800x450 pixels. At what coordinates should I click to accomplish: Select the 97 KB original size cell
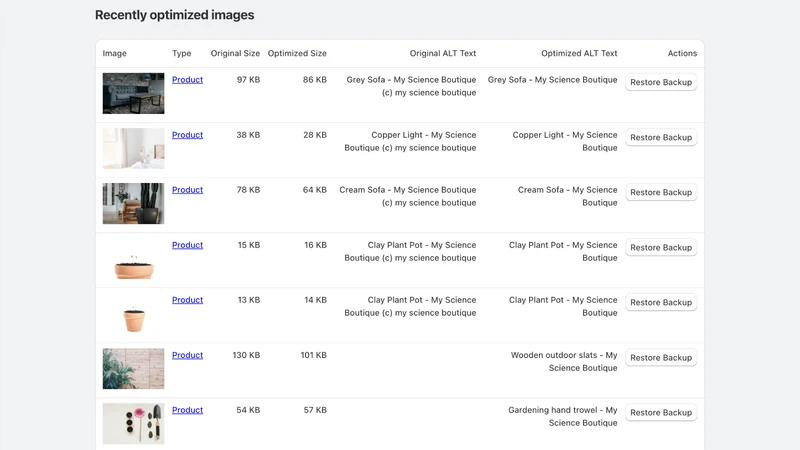[248, 80]
